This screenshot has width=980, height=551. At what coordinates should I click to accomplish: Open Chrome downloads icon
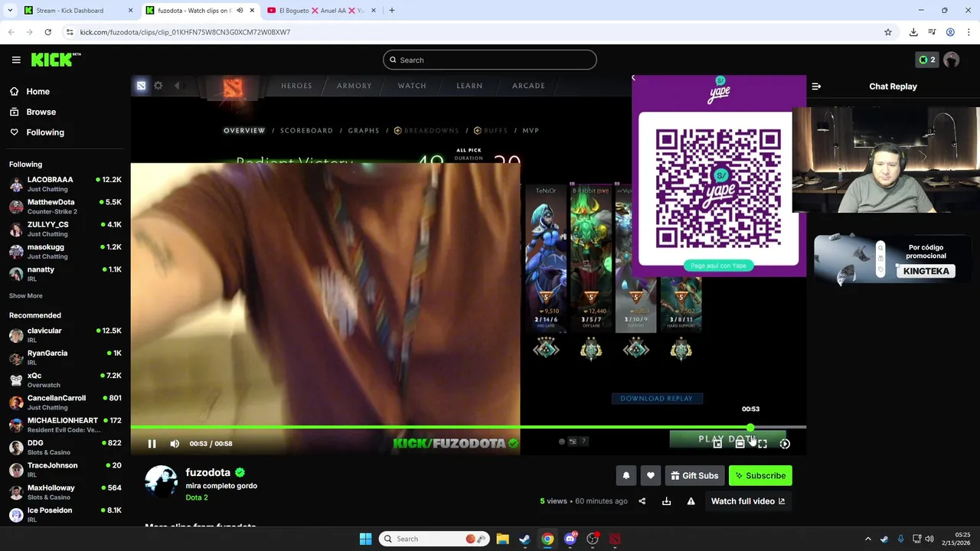tap(913, 32)
